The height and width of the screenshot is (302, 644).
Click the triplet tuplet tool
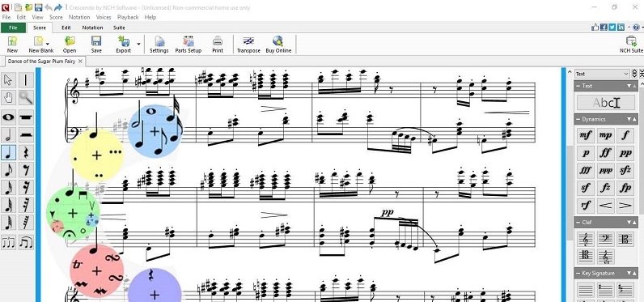[8, 242]
